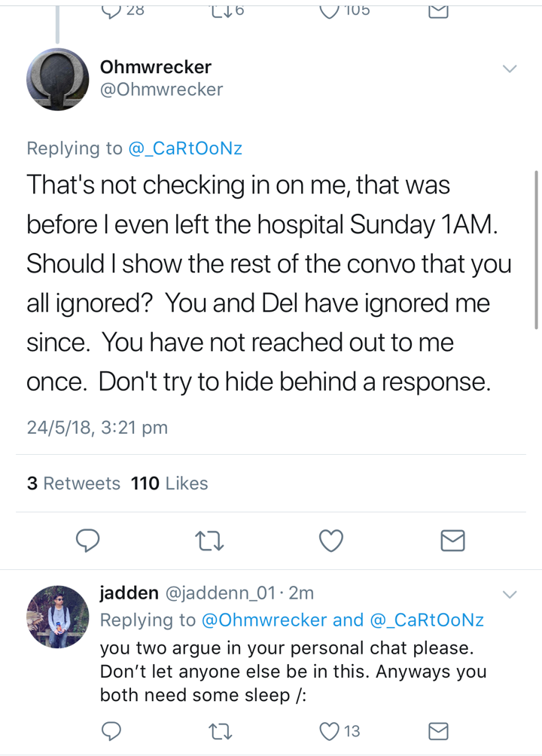Retweet the top tweet showing 6 retweets
Viewport: 542px width, 756px height.
tap(227, 10)
